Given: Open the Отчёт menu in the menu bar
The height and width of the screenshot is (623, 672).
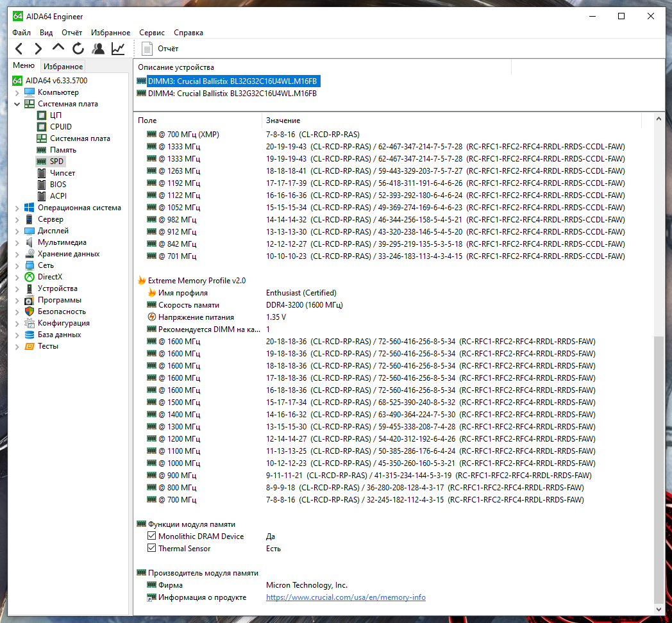Looking at the screenshot, I should tap(72, 33).
